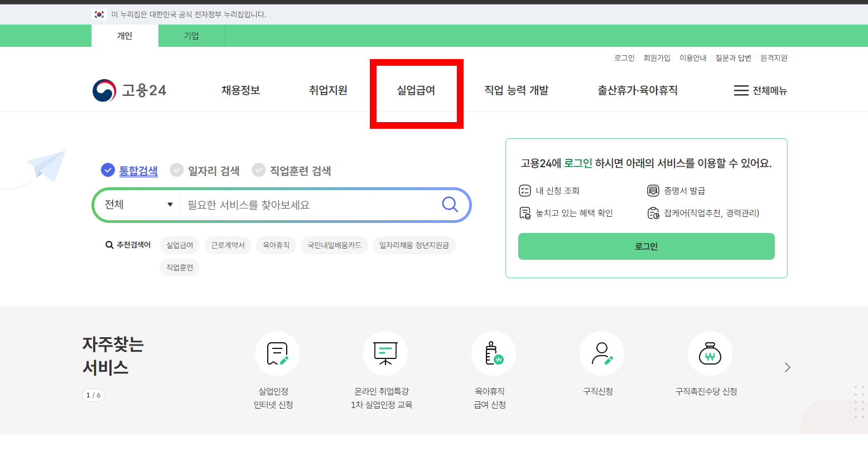Click green 로그인 word in login box heading
Screen dimensions: 868x466
pos(578,163)
